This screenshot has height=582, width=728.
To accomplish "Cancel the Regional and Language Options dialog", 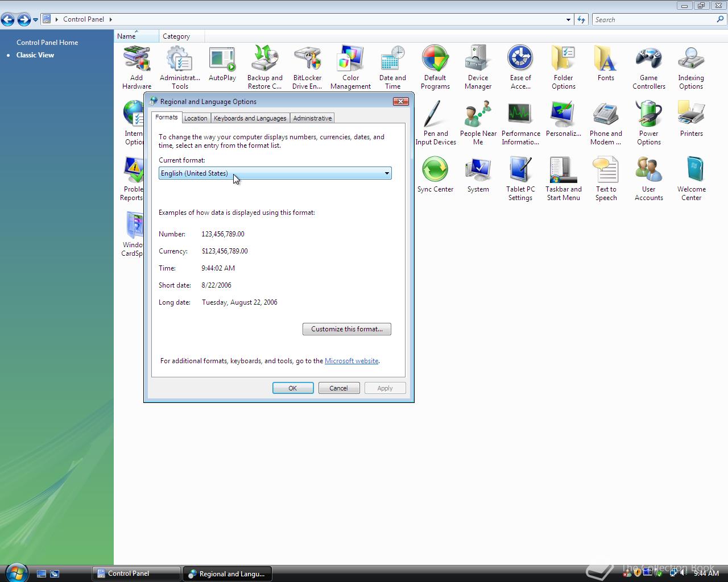I will pos(338,388).
